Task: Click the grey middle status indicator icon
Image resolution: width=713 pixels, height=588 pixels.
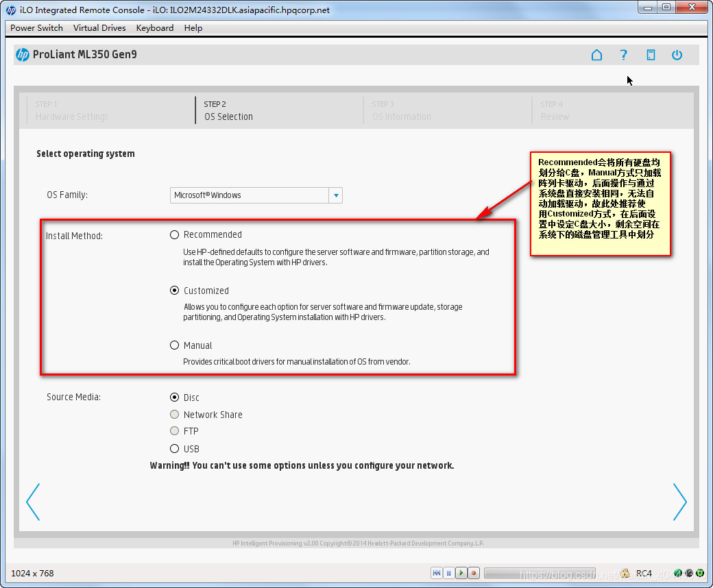Action: (689, 573)
